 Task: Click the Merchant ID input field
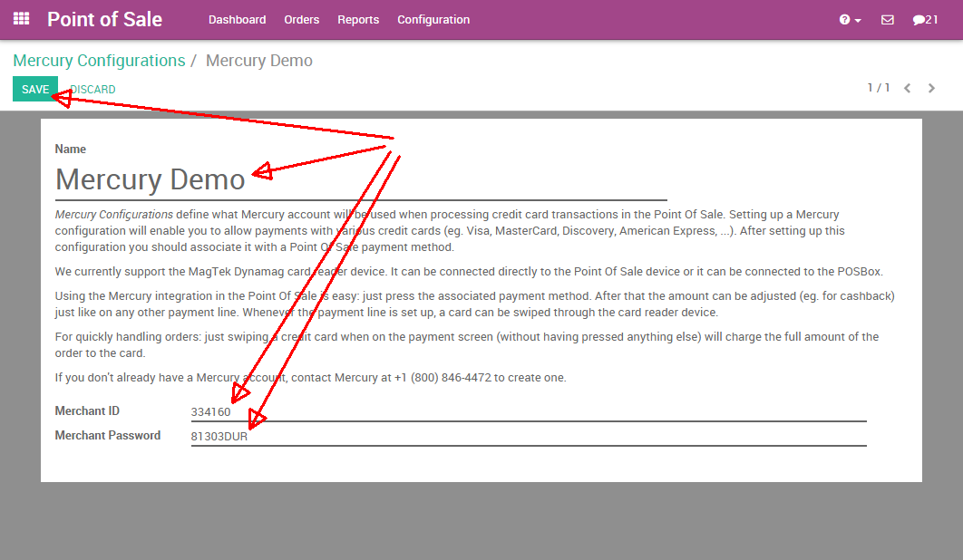[x=529, y=412]
